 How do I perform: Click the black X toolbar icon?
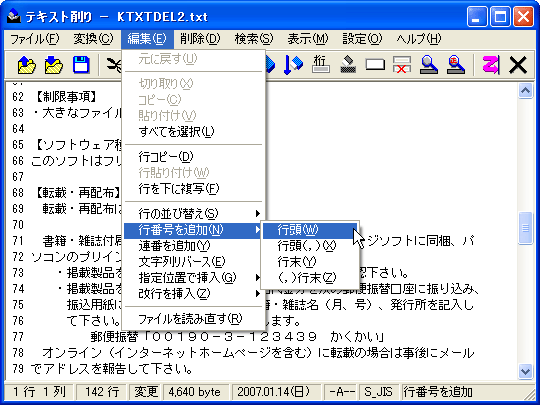518,65
